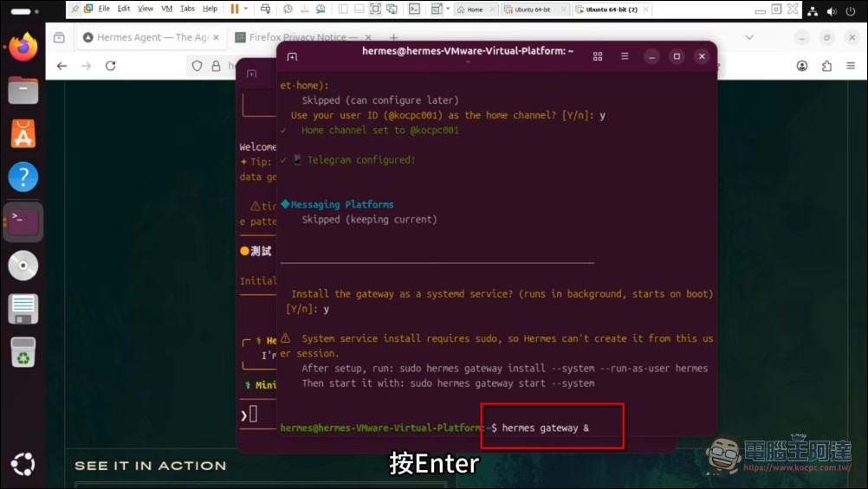Click the terminal command prompt line
868x489 pixels.
[x=546, y=428]
